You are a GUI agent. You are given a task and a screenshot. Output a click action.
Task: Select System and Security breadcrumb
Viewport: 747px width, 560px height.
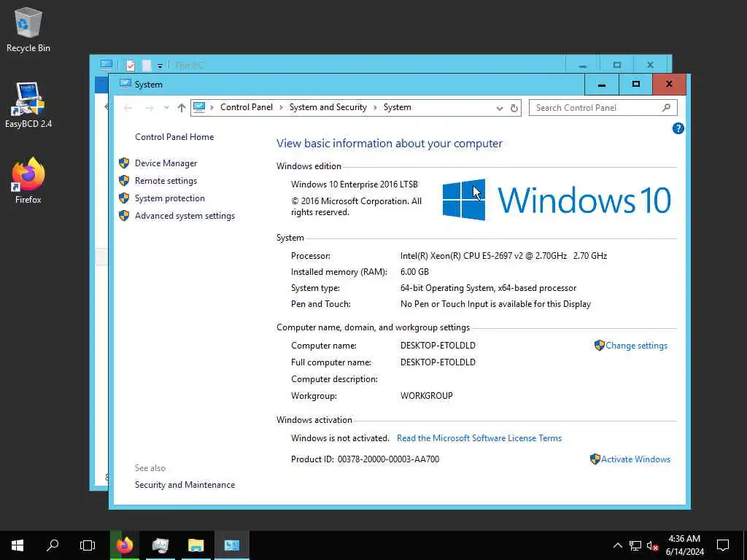[x=328, y=108]
